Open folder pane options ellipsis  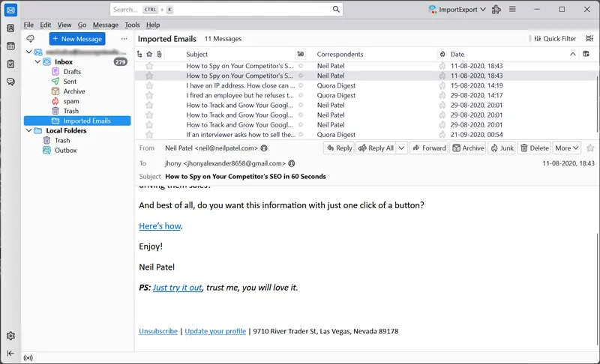point(124,39)
